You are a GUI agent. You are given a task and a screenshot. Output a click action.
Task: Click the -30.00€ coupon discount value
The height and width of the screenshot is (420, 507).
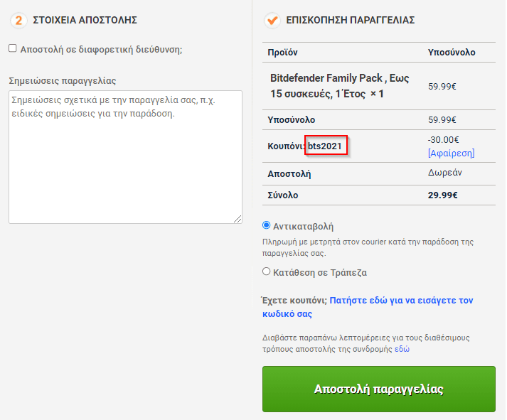point(443,140)
